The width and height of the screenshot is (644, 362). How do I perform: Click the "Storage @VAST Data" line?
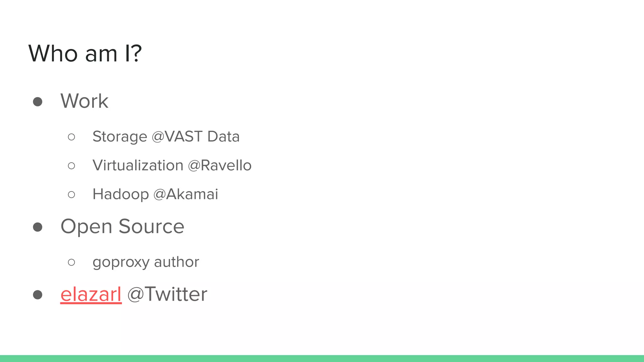pyautogui.click(x=166, y=137)
